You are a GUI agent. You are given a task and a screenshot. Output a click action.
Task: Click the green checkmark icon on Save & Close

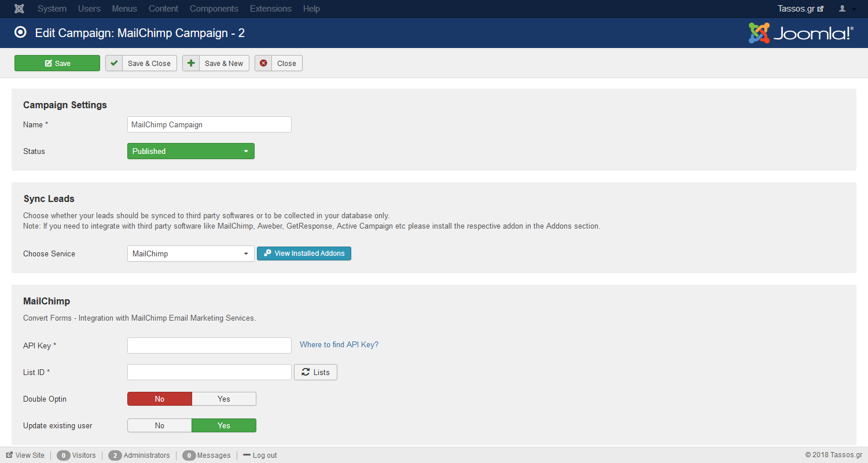pos(114,63)
